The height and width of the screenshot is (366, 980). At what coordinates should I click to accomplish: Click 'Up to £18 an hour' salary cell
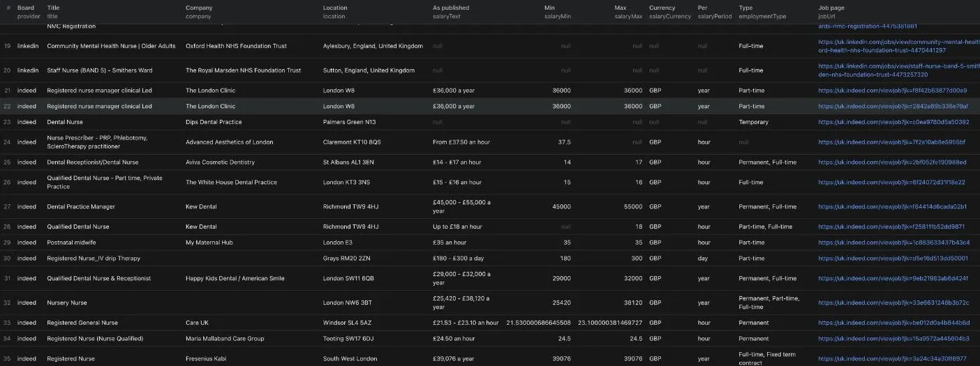click(x=457, y=227)
